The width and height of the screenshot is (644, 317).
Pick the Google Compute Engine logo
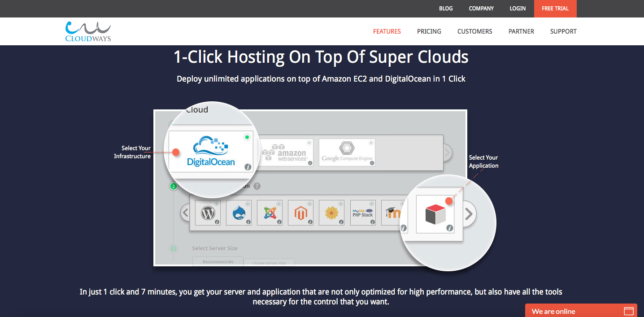click(x=347, y=152)
